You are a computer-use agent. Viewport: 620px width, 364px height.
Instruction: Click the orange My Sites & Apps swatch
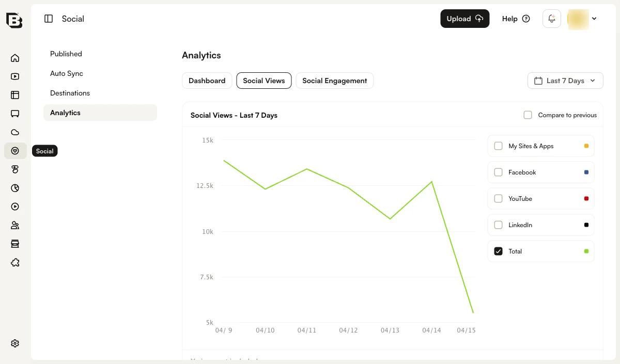pyautogui.click(x=586, y=146)
